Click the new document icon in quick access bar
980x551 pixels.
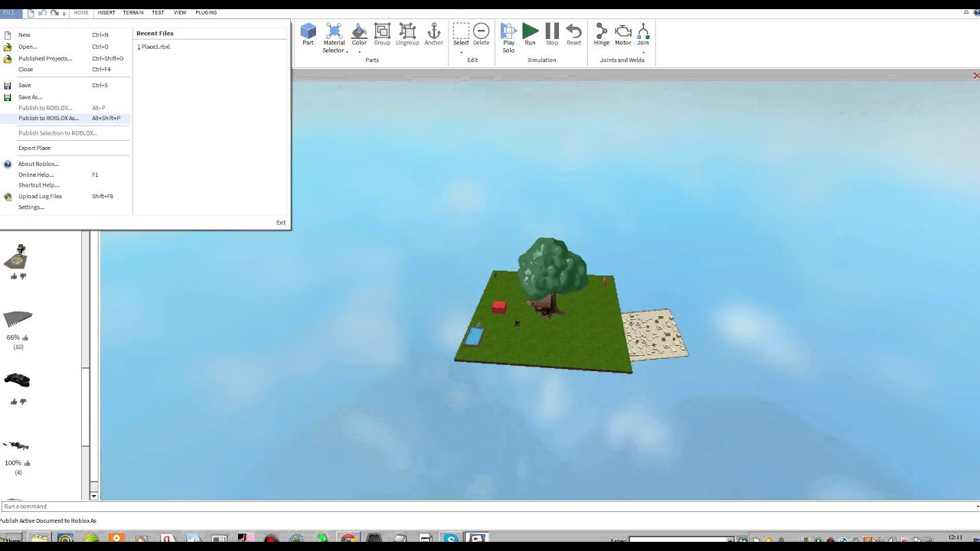click(x=31, y=13)
